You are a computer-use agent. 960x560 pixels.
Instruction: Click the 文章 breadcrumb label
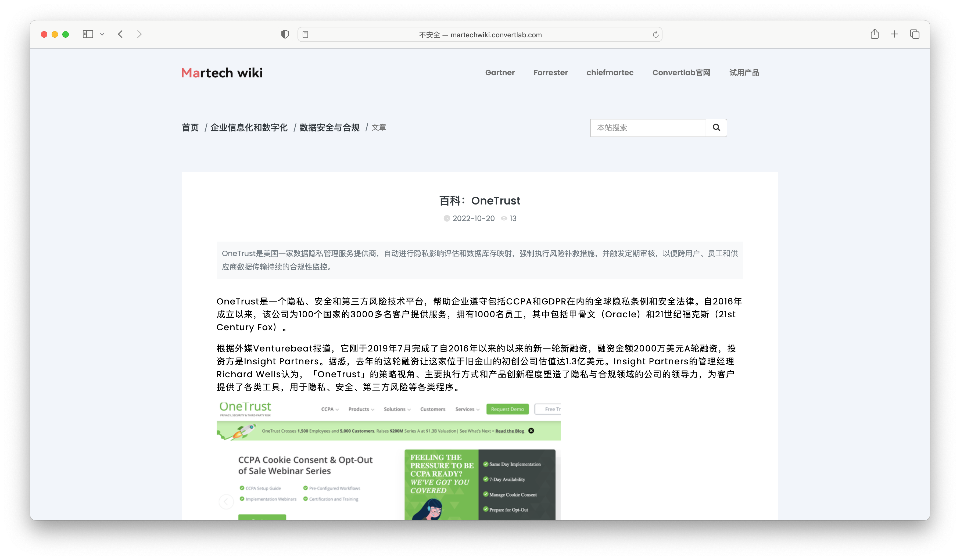click(379, 128)
